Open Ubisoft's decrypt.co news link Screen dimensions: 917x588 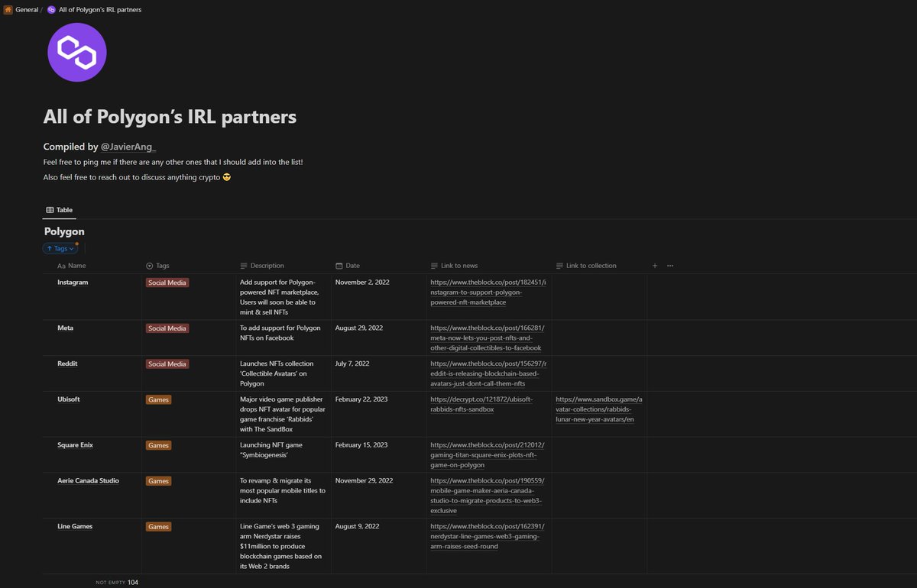482,404
